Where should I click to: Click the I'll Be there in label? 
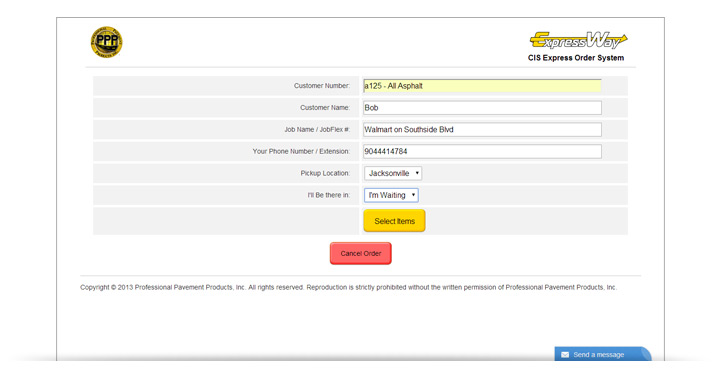[329, 195]
